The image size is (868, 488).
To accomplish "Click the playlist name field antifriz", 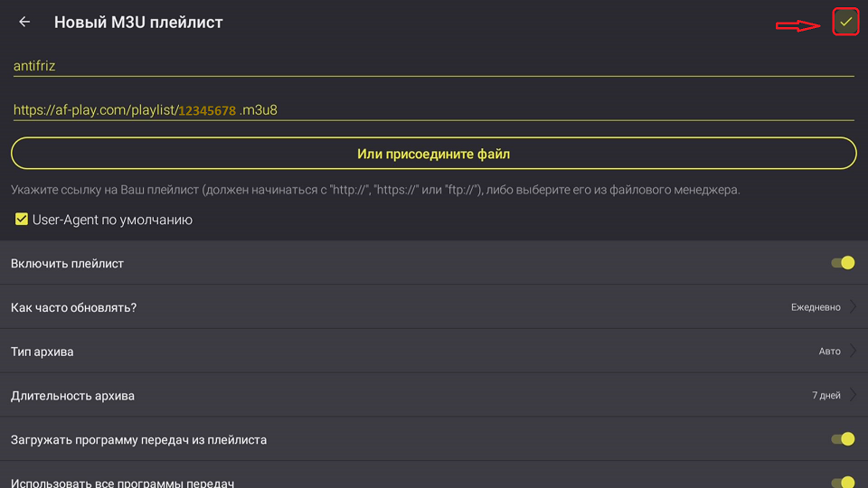I will pos(432,66).
